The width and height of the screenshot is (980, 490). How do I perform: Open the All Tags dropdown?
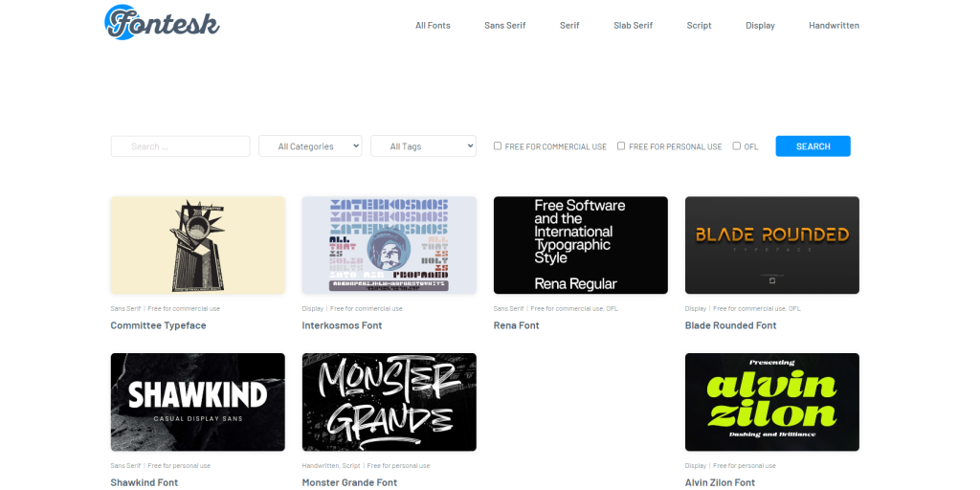(x=423, y=146)
